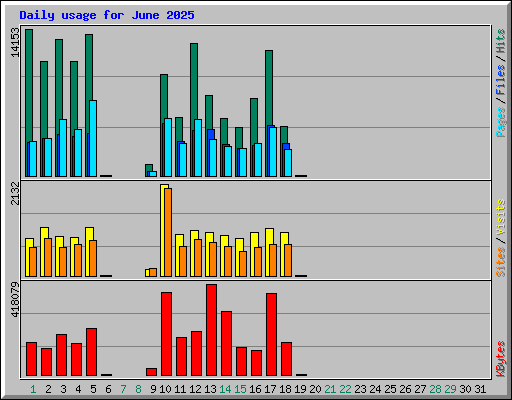Click the day 10 label on x-axis

(165, 389)
